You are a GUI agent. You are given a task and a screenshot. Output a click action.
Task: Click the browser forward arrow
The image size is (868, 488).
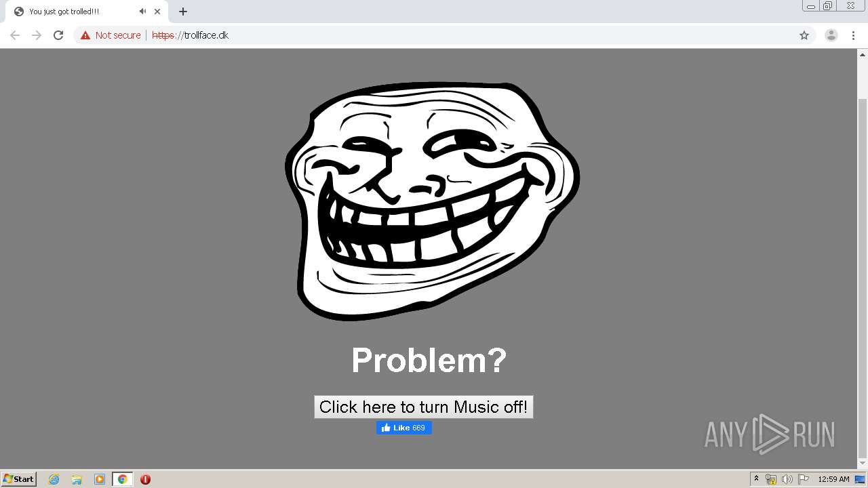coord(37,35)
